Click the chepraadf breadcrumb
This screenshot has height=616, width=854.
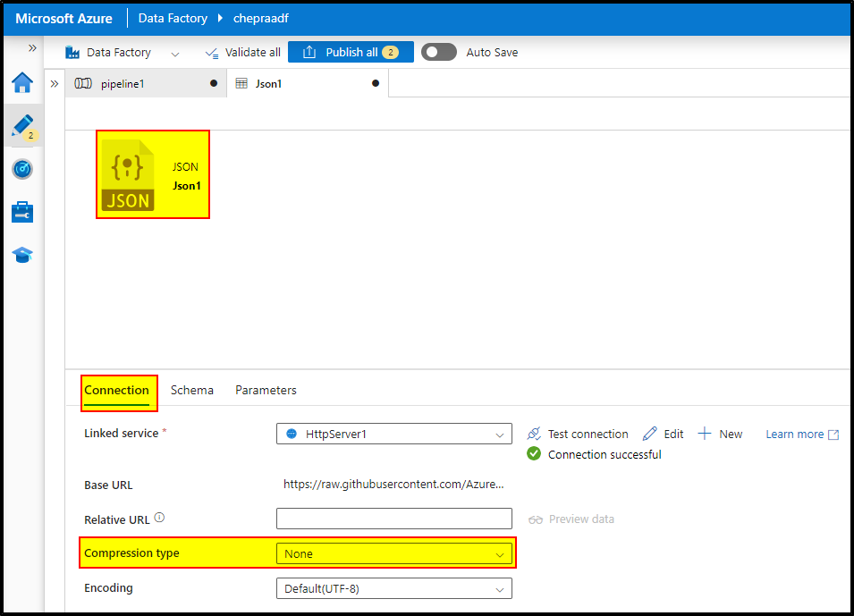click(261, 19)
